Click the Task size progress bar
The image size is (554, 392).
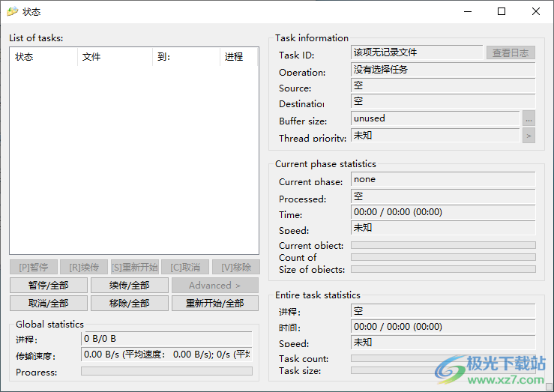pyautogui.click(x=443, y=370)
